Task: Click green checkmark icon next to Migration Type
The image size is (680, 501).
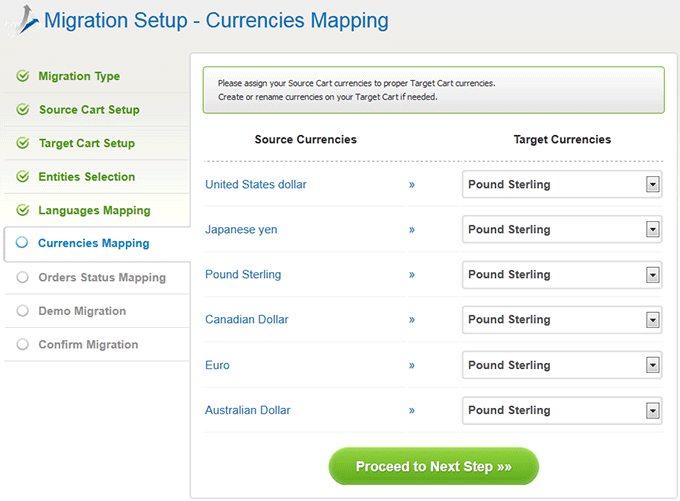Action: pyautogui.click(x=23, y=76)
